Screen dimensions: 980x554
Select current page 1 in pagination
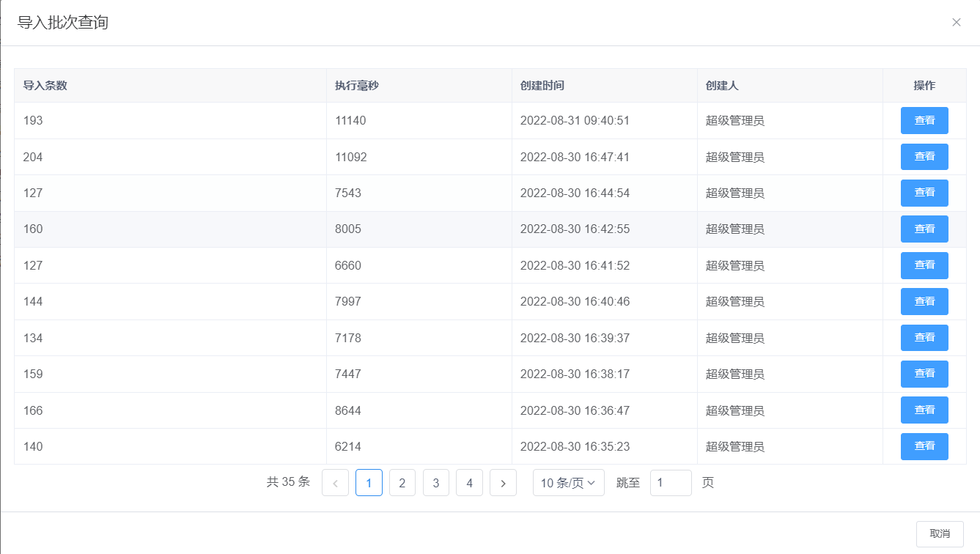coord(369,483)
